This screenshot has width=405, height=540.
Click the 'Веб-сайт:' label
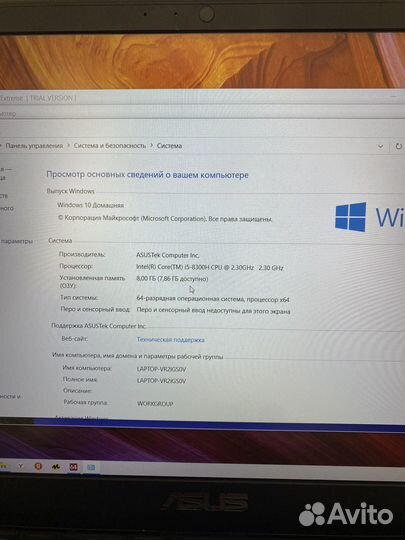tap(75, 339)
